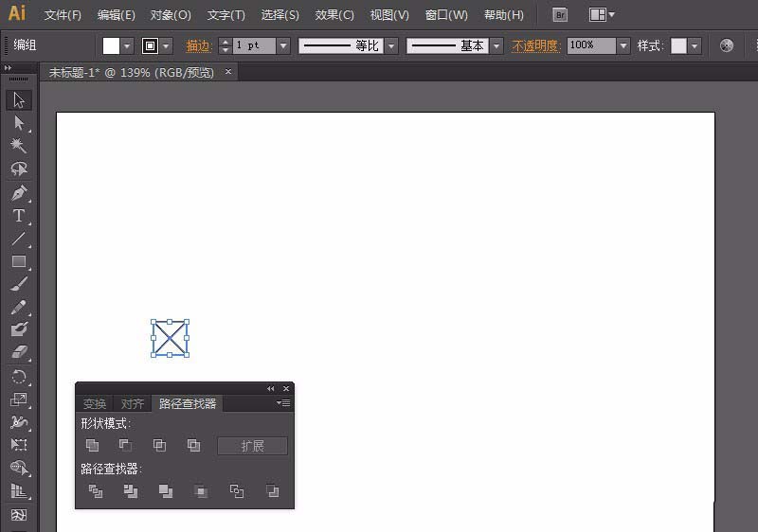This screenshot has width=758, height=532.
Task: Click the Merge pathfinder icon
Action: (x=166, y=491)
